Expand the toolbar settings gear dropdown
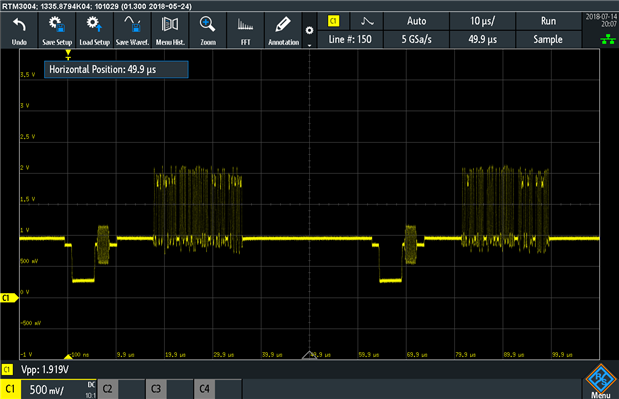 [x=310, y=30]
